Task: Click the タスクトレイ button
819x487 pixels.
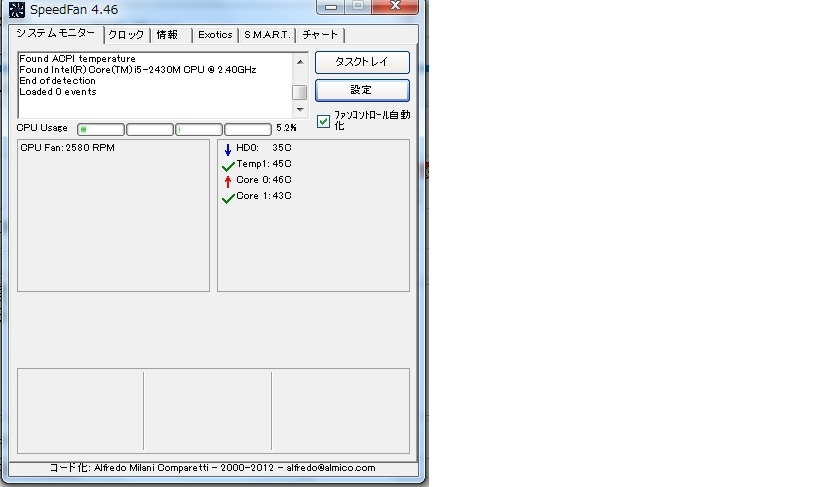Action: point(362,62)
